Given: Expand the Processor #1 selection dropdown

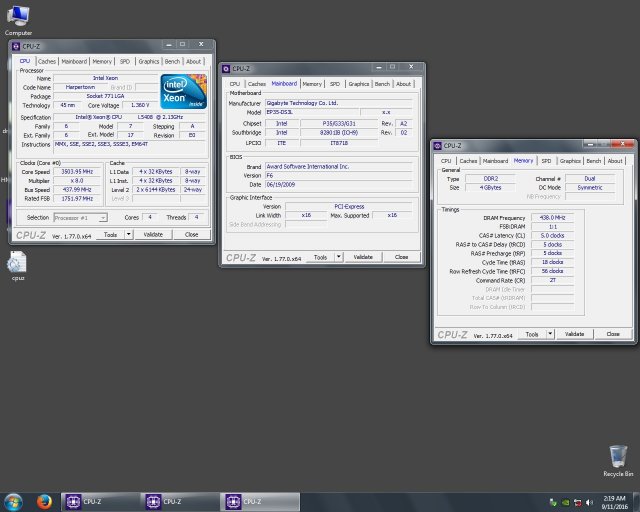Looking at the screenshot, I should pos(81,217).
